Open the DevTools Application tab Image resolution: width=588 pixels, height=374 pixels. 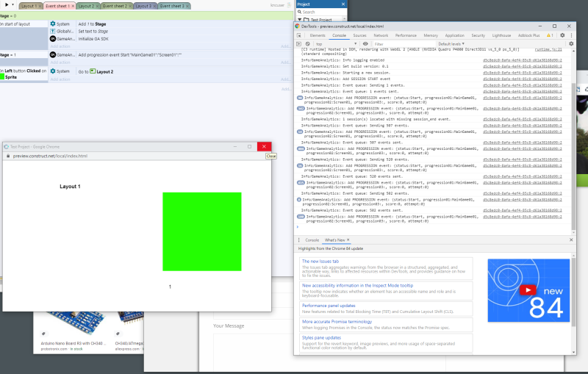(x=454, y=35)
